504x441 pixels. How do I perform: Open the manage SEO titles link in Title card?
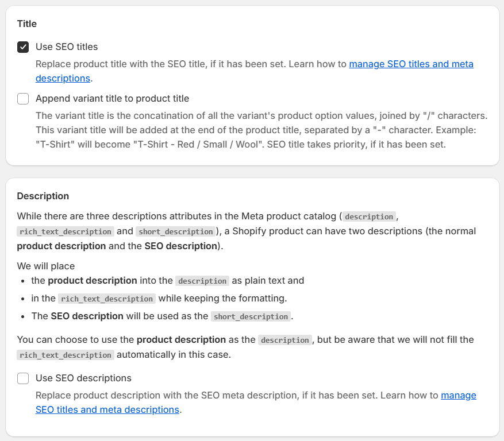(411, 64)
